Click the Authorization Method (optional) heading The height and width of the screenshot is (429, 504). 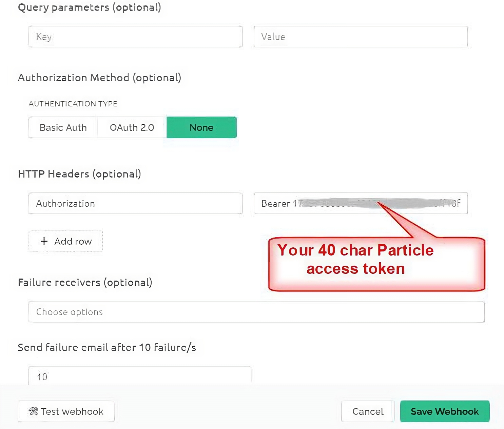(99, 78)
